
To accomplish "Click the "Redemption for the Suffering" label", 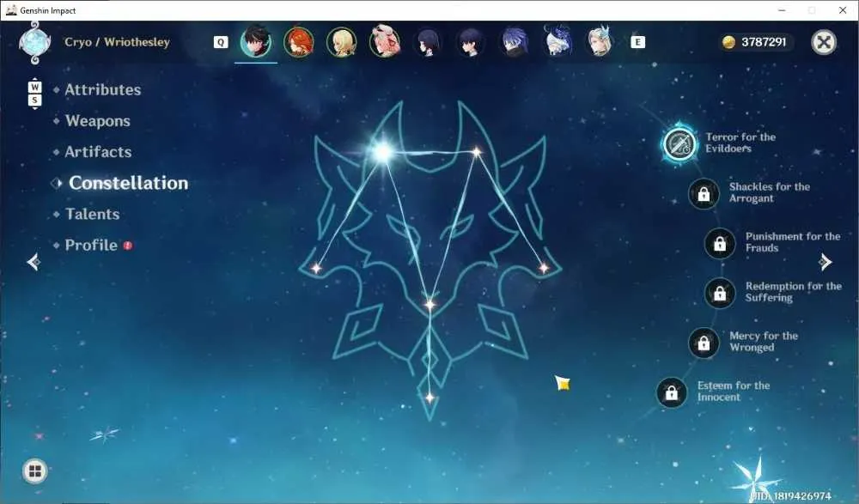I will pyautogui.click(x=793, y=292).
